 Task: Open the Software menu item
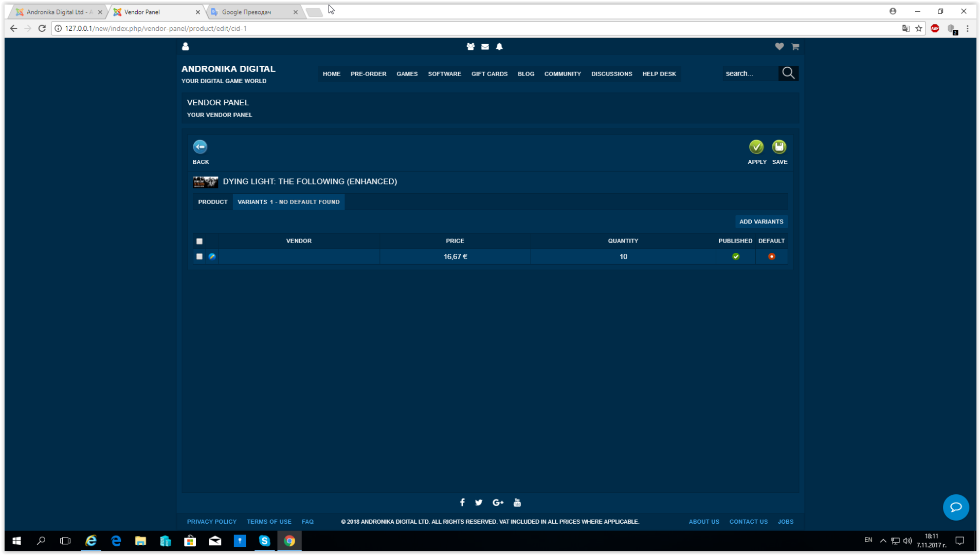tap(444, 74)
